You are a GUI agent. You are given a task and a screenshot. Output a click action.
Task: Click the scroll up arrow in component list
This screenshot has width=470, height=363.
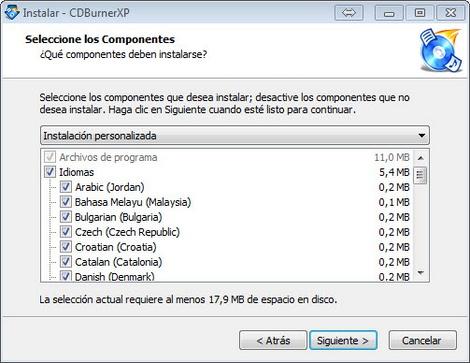(421, 158)
